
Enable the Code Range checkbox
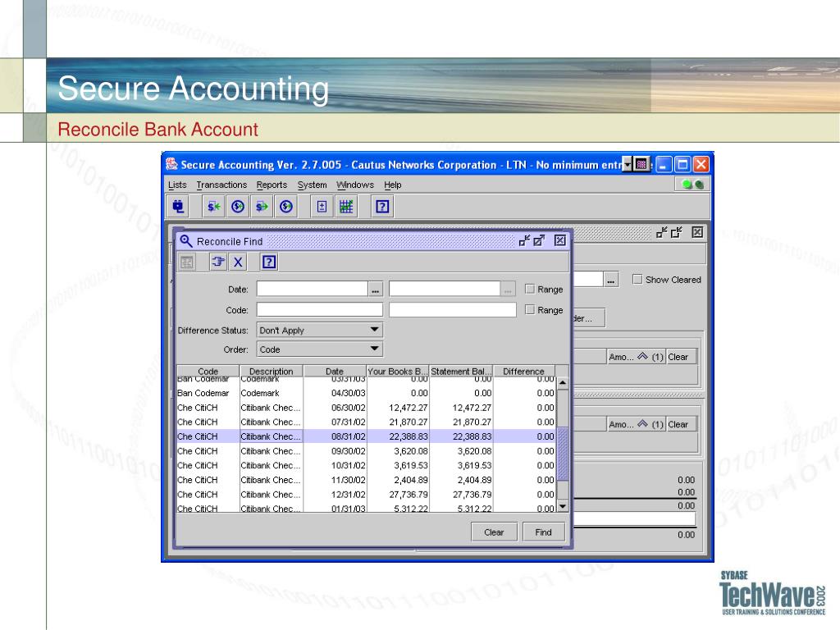(530, 309)
